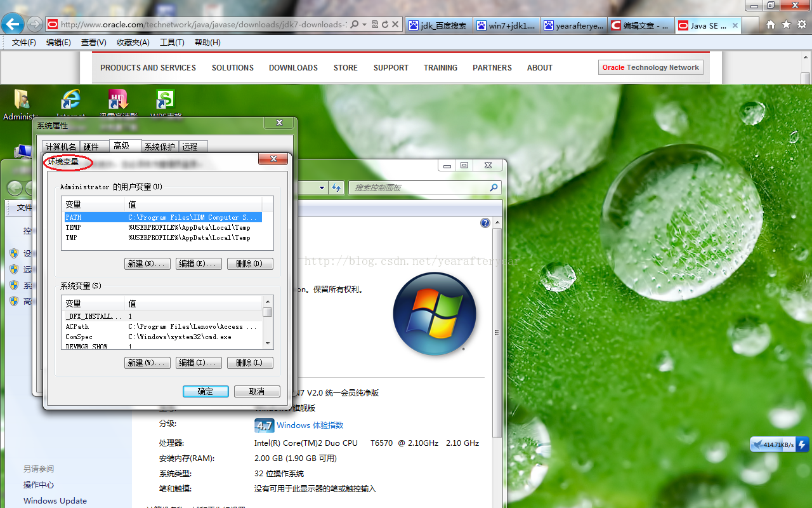This screenshot has width=812, height=508.
Task: Select the PATH user variable row
Action: [x=163, y=217]
